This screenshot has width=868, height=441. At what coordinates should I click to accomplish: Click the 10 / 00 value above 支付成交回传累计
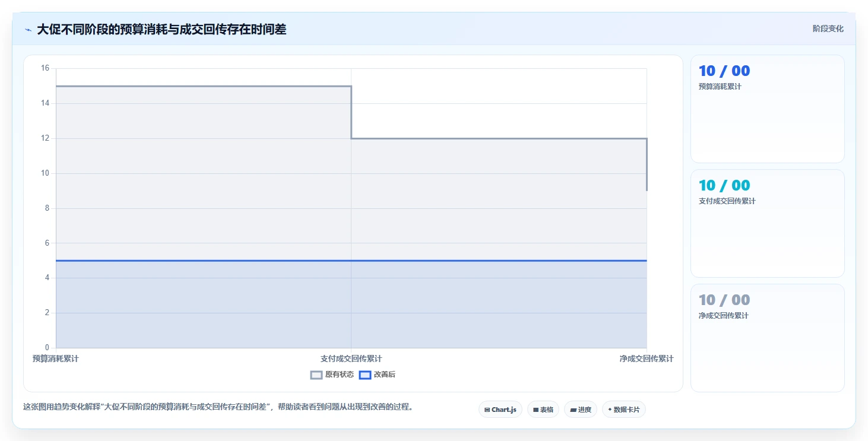[x=724, y=186]
